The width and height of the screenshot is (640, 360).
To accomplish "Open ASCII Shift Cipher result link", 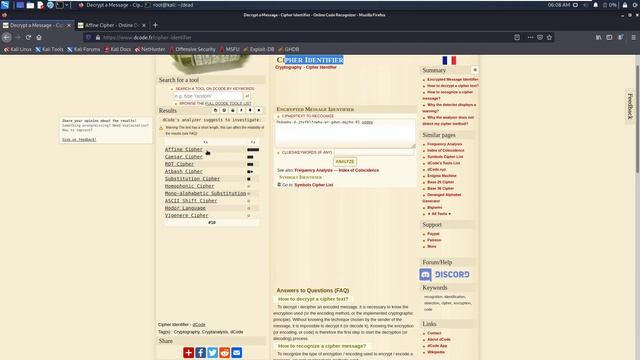I will (x=191, y=201).
